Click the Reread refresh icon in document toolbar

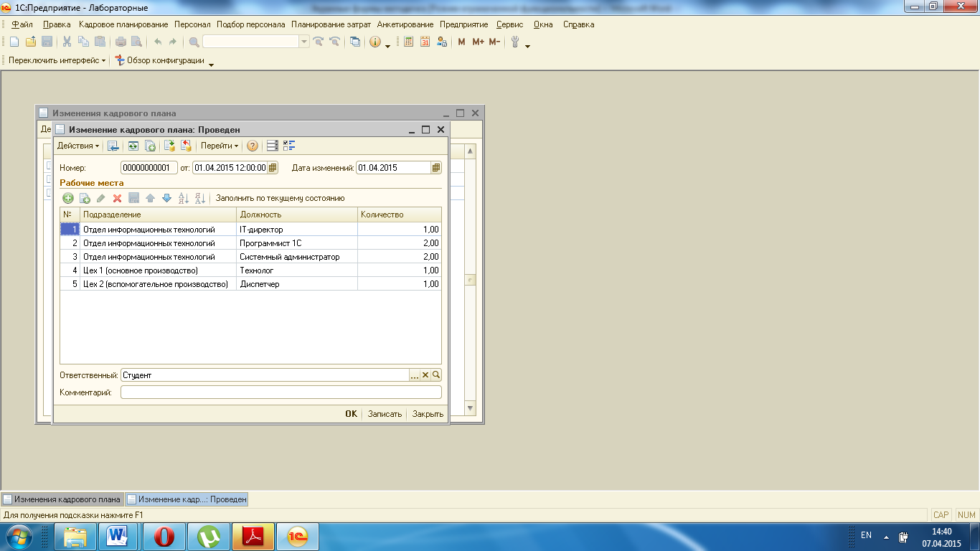pyautogui.click(x=133, y=146)
